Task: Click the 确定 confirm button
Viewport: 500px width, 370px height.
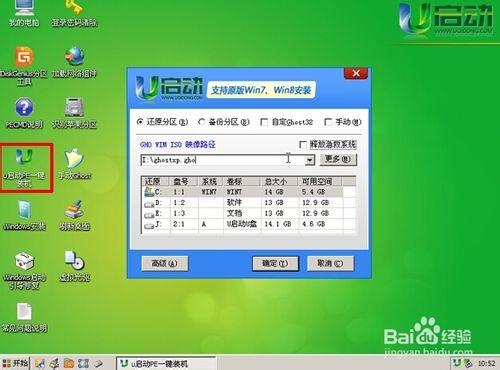Action: point(275,264)
